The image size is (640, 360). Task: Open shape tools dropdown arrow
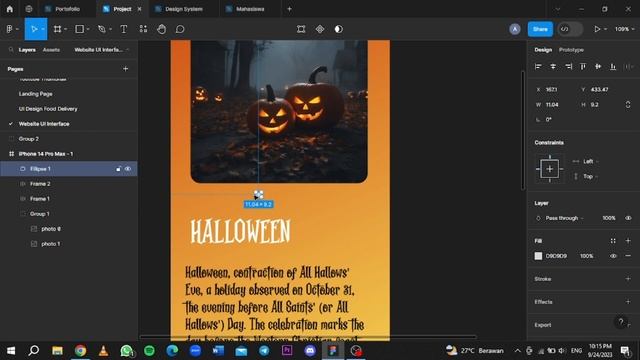click(88, 29)
